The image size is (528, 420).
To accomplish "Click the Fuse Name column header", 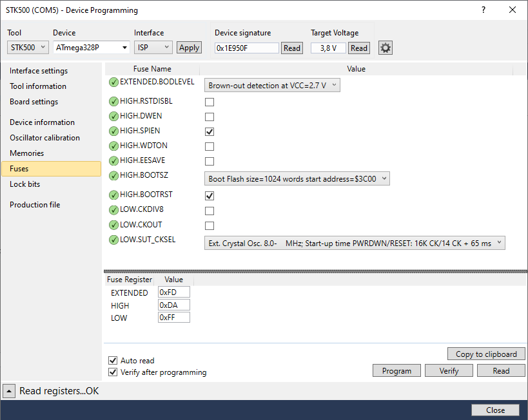I will click(152, 69).
